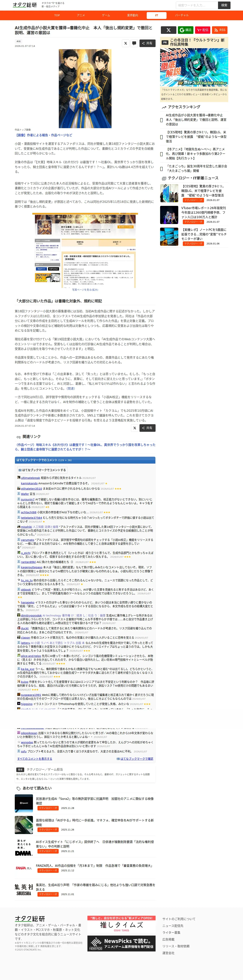Viewport: 243px width, 980px height.
Task: Open the FANZA同人 article thumbnail
Action: (24, 868)
